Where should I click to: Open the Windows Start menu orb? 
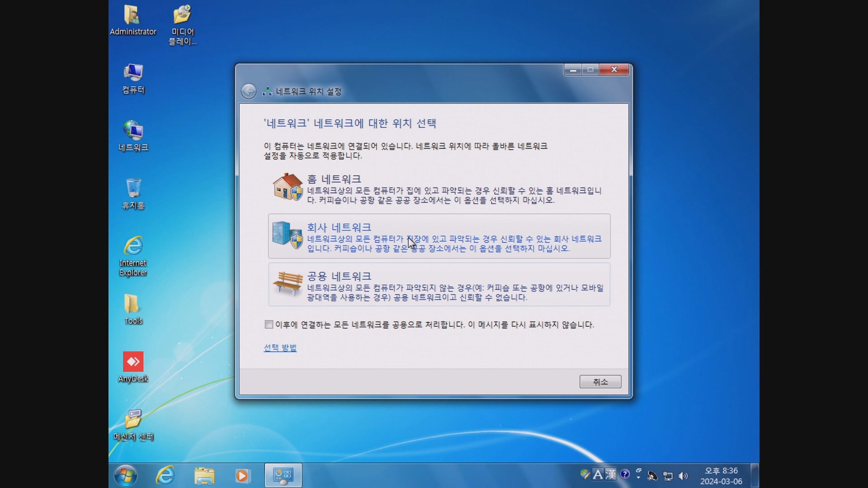click(x=125, y=475)
